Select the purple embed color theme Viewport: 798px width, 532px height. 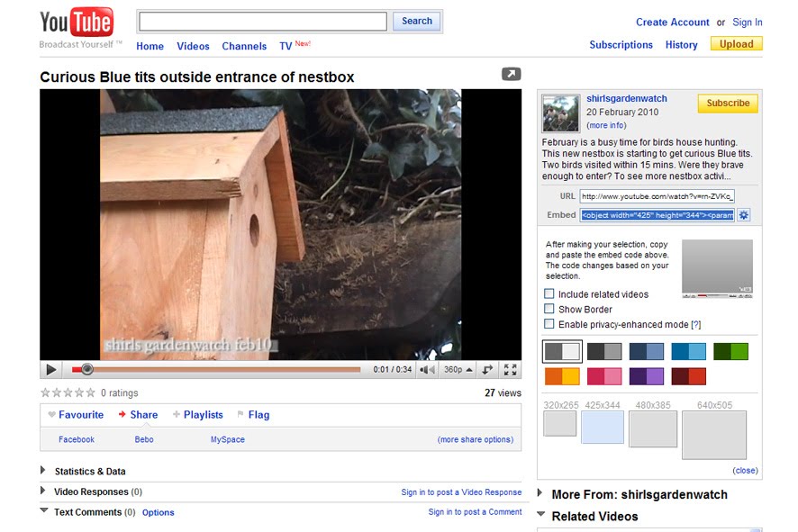(x=647, y=376)
